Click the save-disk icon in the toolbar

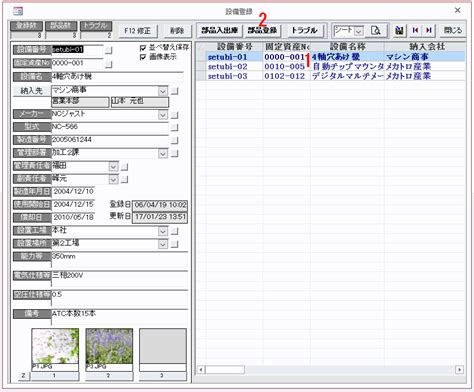(399, 31)
